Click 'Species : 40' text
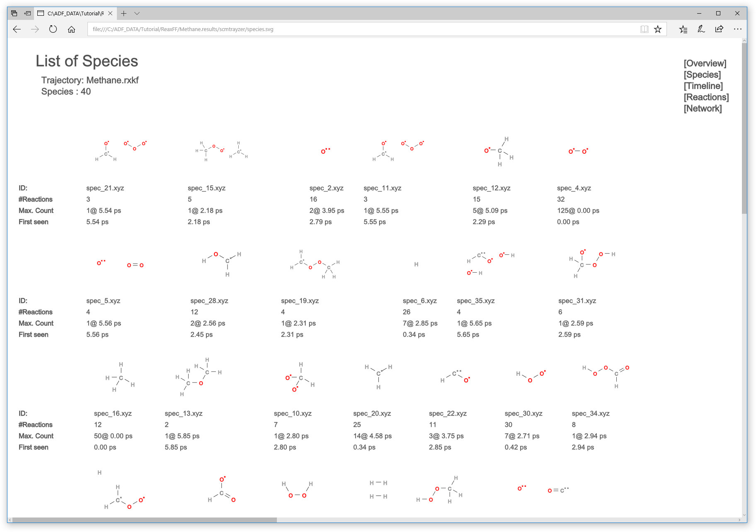 66,92
